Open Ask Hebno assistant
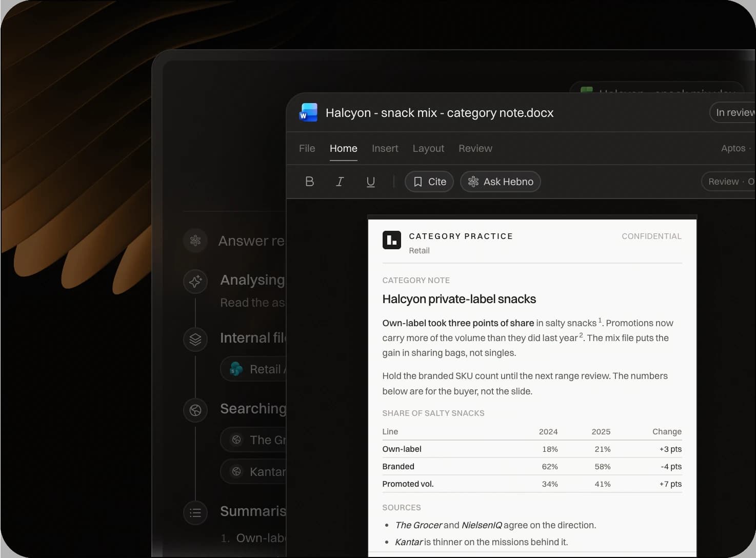The image size is (756, 558). 501,182
